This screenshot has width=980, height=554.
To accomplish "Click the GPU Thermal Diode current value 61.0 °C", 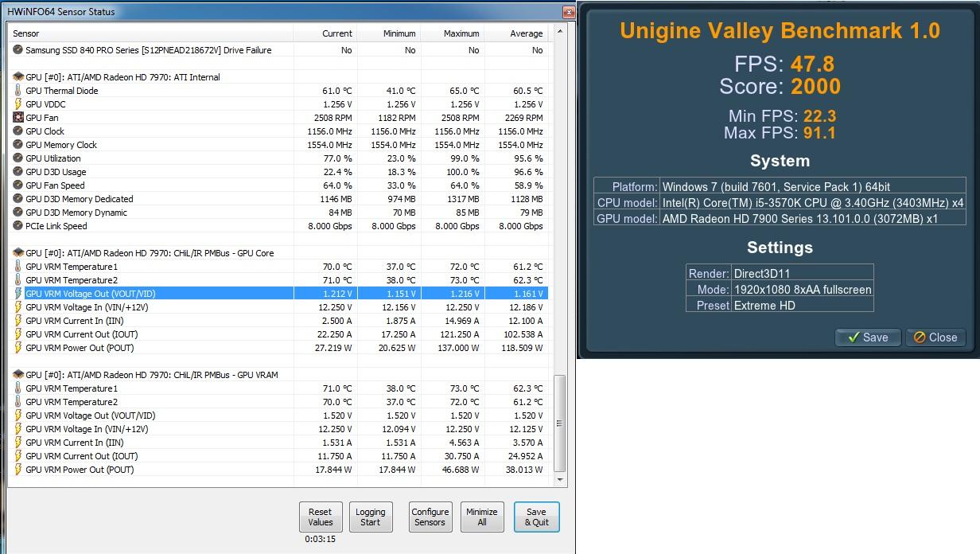I will pyautogui.click(x=337, y=91).
